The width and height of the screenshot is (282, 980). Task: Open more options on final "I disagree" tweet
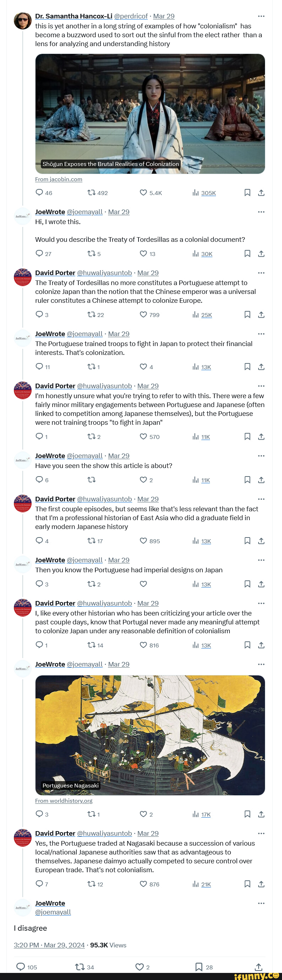pyautogui.click(x=261, y=903)
